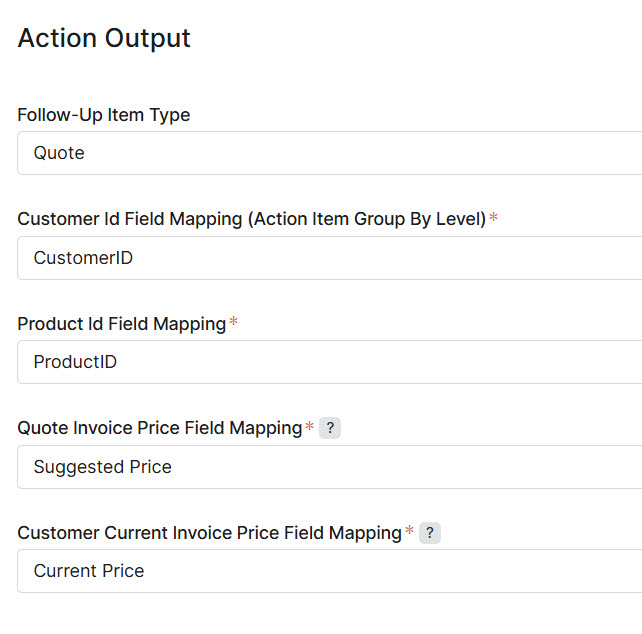Expand the Customer Id Field Mapping dropdown
Screen dimensions: 642x634
click(330, 258)
